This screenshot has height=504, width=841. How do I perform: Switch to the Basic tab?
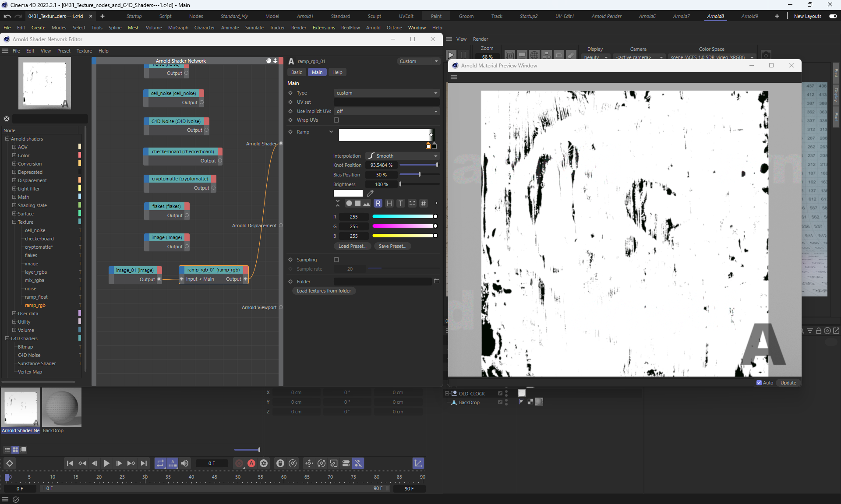pyautogui.click(x=297, y=72)
